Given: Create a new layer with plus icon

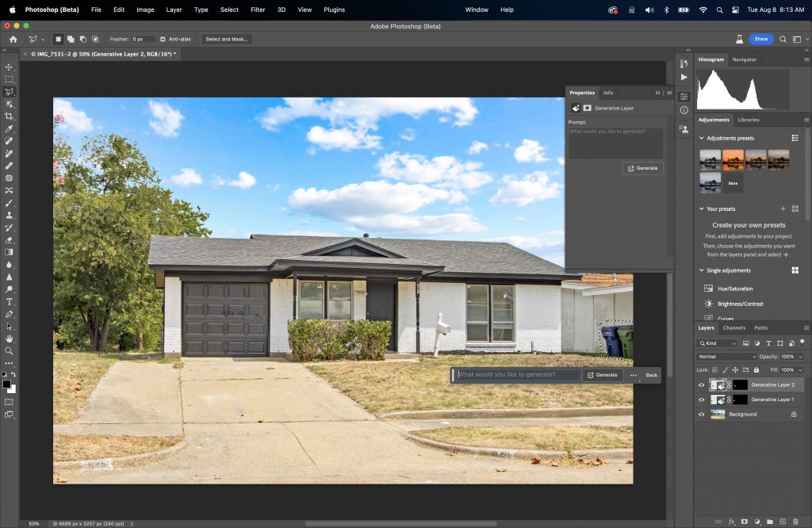Looking at the screenshot, I should tap(783, 522).
